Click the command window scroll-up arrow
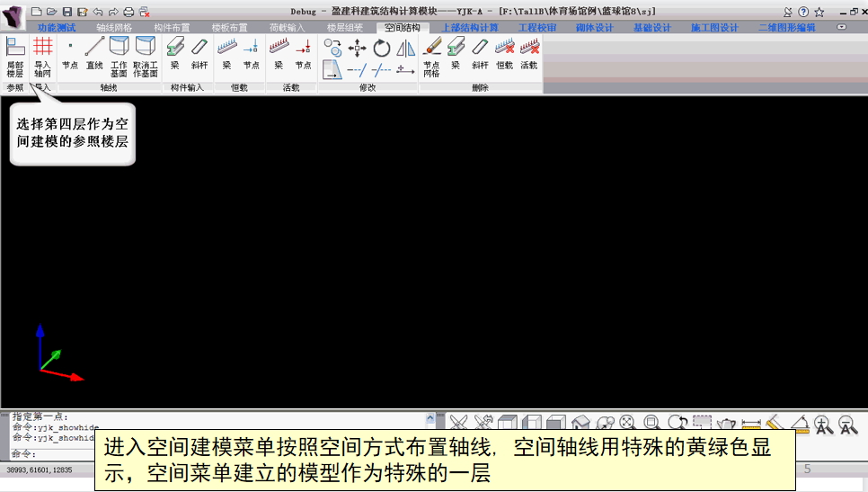Screen dimensions: 868x492 point(430,417)
